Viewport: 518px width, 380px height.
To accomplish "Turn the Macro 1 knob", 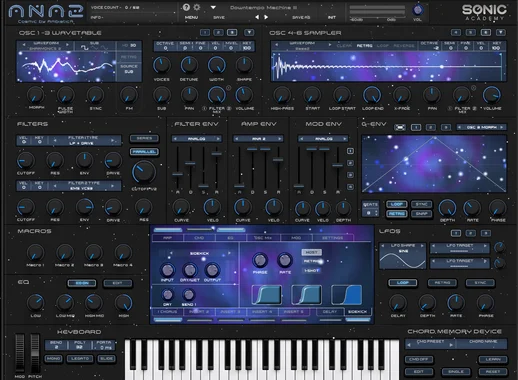I will (35, 253).
